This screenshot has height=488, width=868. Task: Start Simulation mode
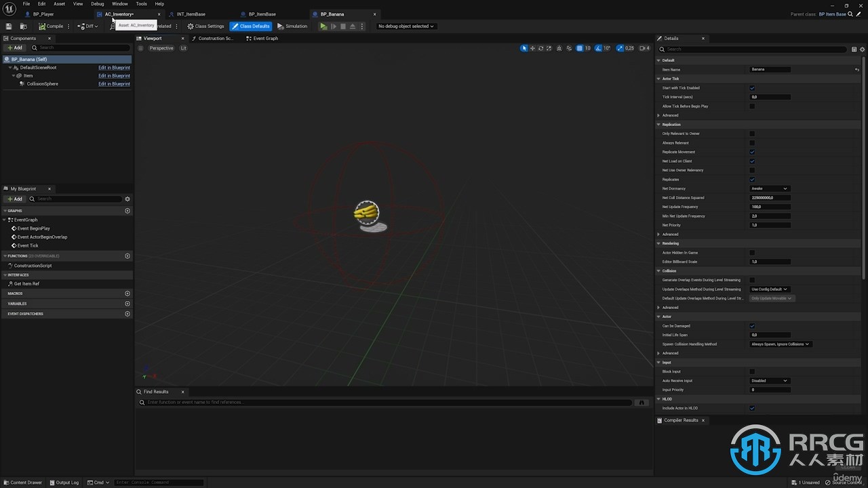[292, 26]
